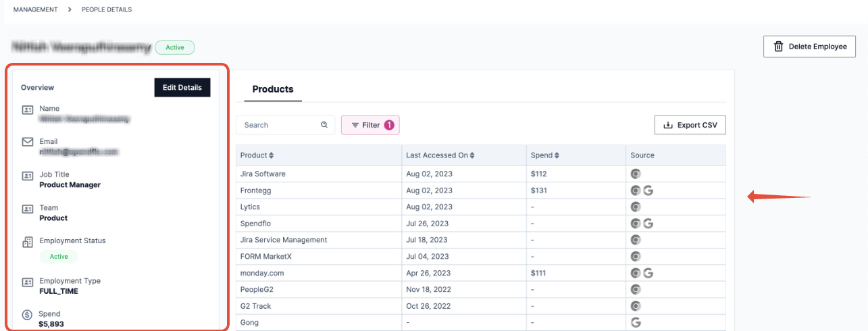The image size is (868, 331).
Task: Click the trash icon in Delete Employee
Action: (x=778, y=47)
